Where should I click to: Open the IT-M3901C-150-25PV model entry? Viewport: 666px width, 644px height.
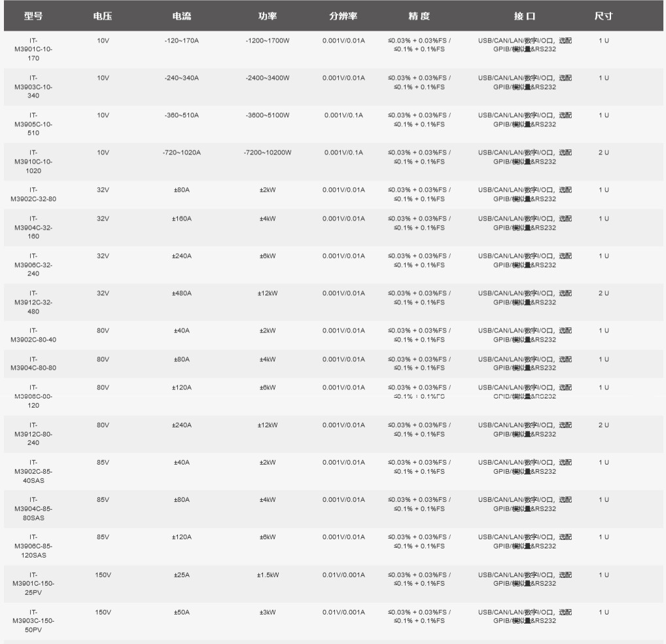pyautogui.click(x=33, y=583)
